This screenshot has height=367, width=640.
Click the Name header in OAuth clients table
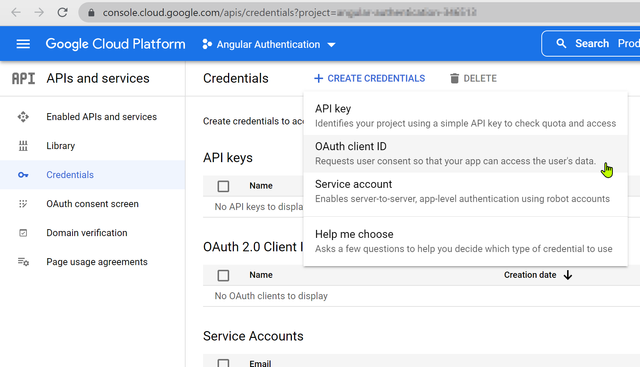261,275
